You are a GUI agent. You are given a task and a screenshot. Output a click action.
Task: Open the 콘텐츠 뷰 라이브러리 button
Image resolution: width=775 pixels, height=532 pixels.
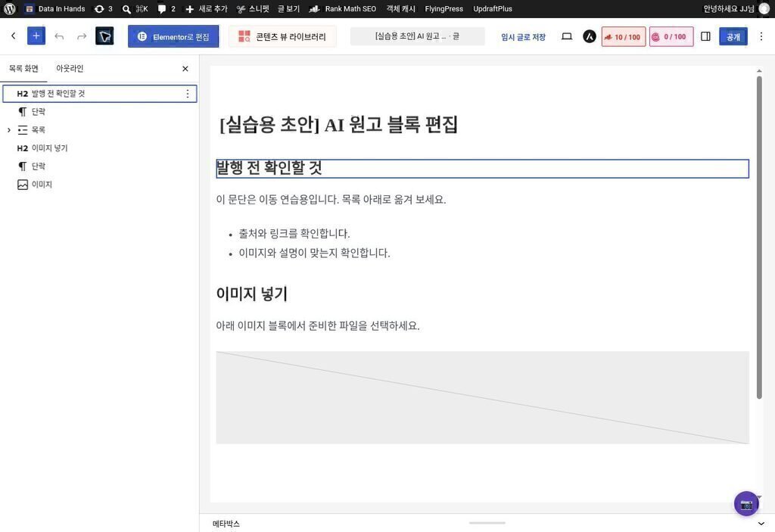pos(282,36)
